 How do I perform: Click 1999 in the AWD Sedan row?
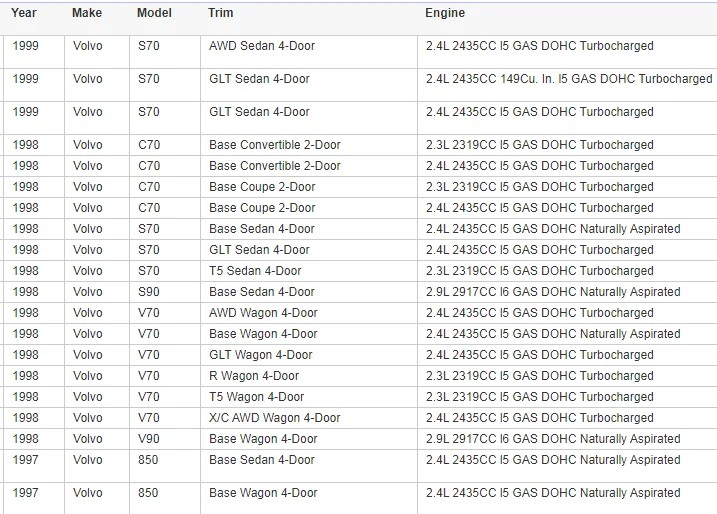click(26, 46)
